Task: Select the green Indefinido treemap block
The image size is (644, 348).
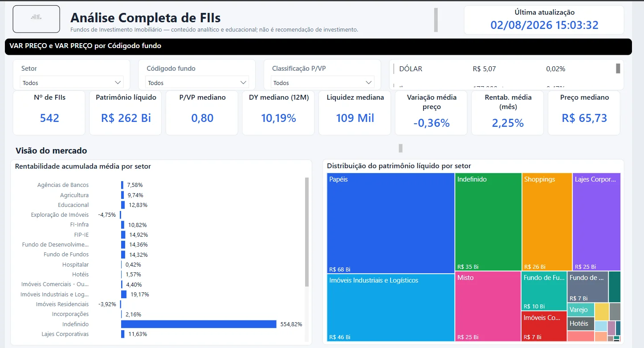Action: 488,222
